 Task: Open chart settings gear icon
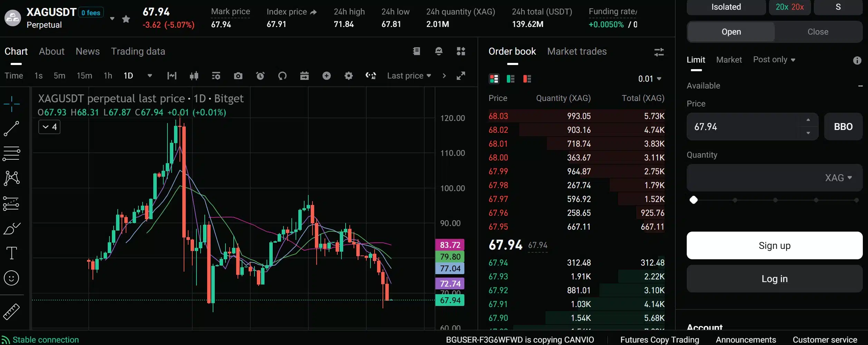click(x=348, y=76)
